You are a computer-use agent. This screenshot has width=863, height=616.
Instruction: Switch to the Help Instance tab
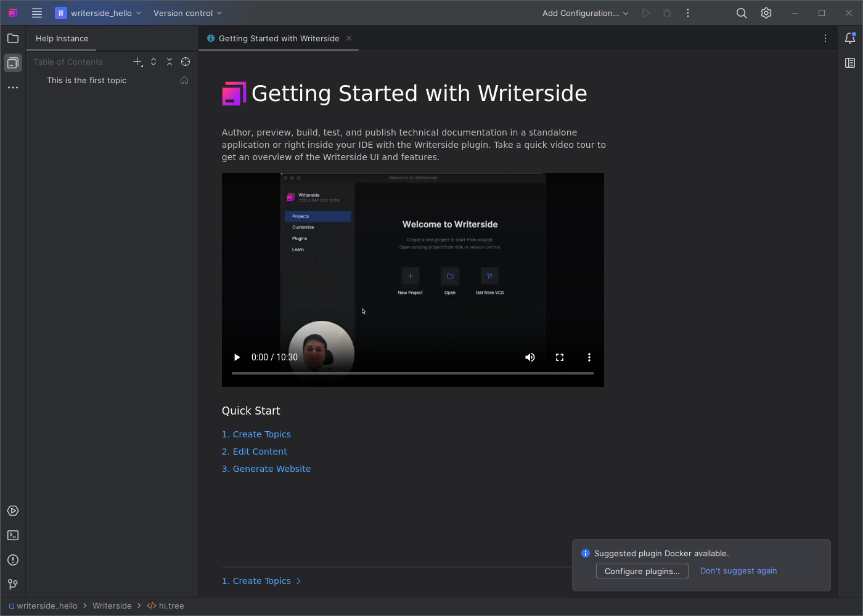coord(62,38)
